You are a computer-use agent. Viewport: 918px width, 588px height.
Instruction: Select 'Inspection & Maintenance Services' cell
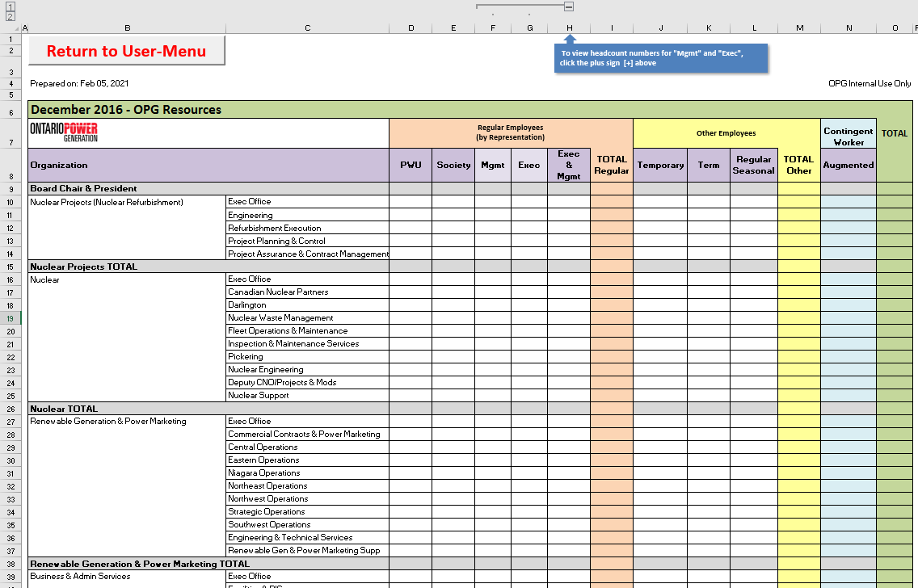[307, 343]
